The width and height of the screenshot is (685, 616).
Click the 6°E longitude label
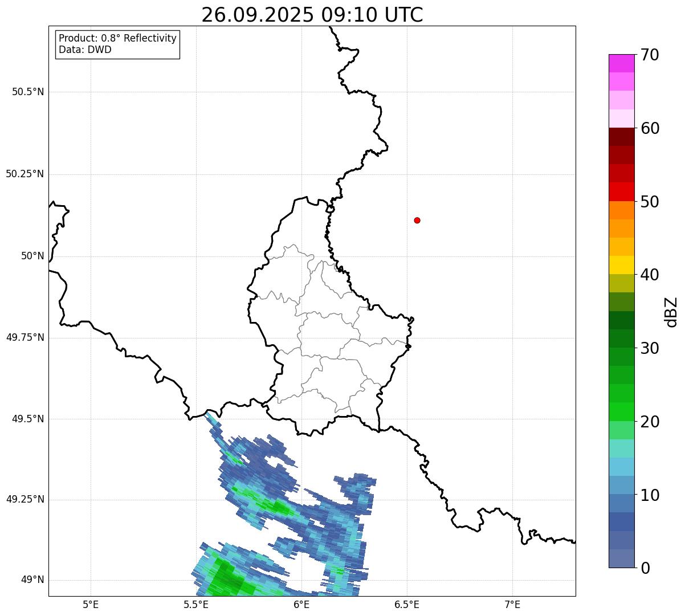pyautogui.click(x=301, y=605)
